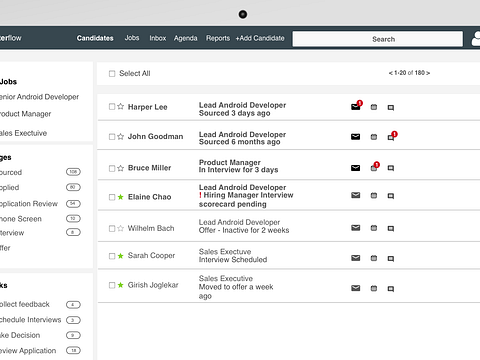Unstar the candidate Sarah Cooper

121,256
